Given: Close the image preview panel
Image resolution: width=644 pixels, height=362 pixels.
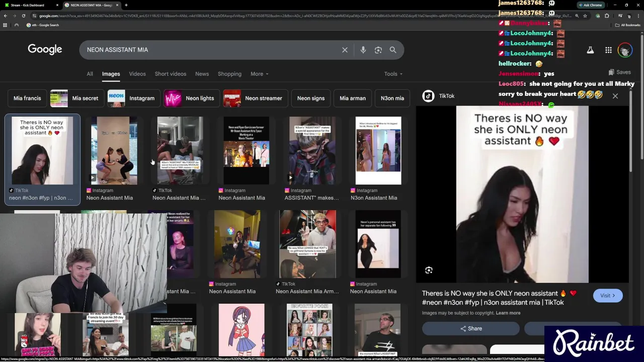Looking at the screenshot, I should [x=615, y=96].
